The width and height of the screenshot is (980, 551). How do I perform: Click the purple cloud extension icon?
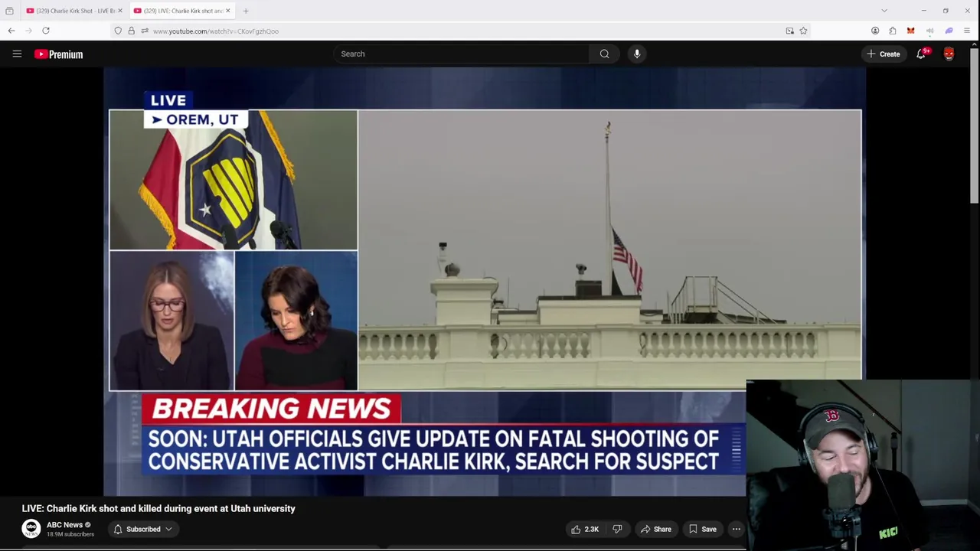click(x=949, y=31)
